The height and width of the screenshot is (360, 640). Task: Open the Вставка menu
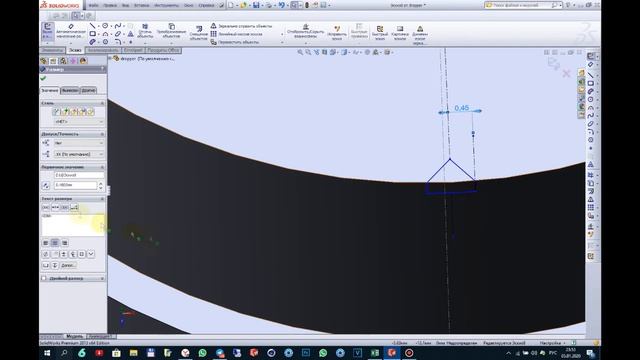142,5
